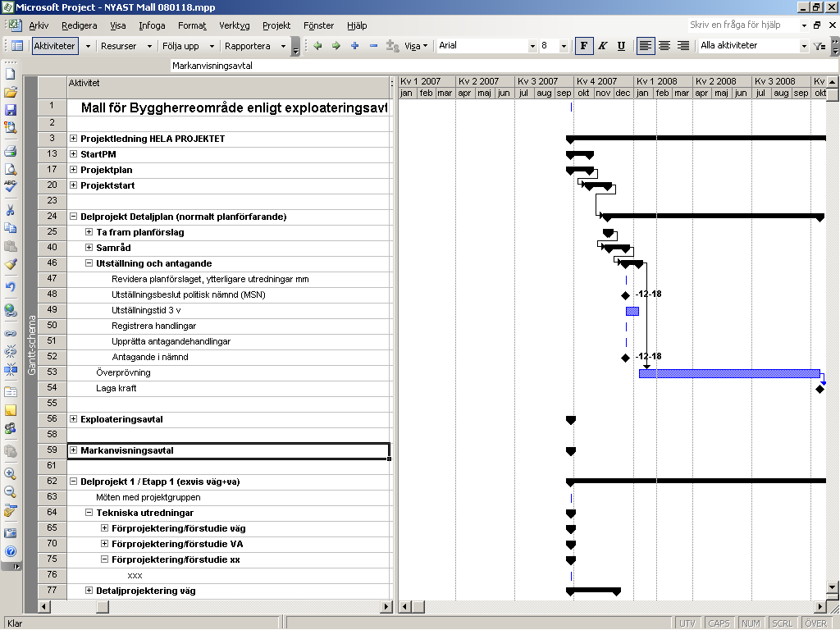Expand Projektledning HELA PROJEKTET row
840x630 pixels.
pyautogui.click(x=73, y=139)
